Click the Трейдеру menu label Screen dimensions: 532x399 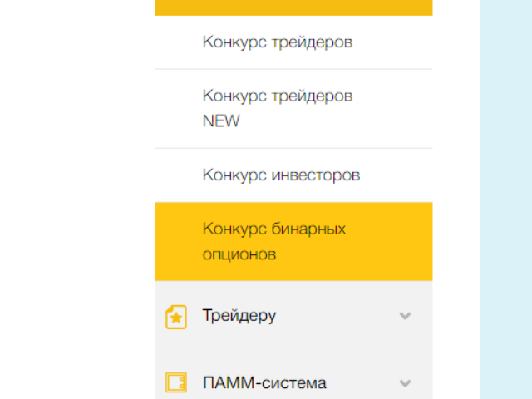[x=239, y=316]
